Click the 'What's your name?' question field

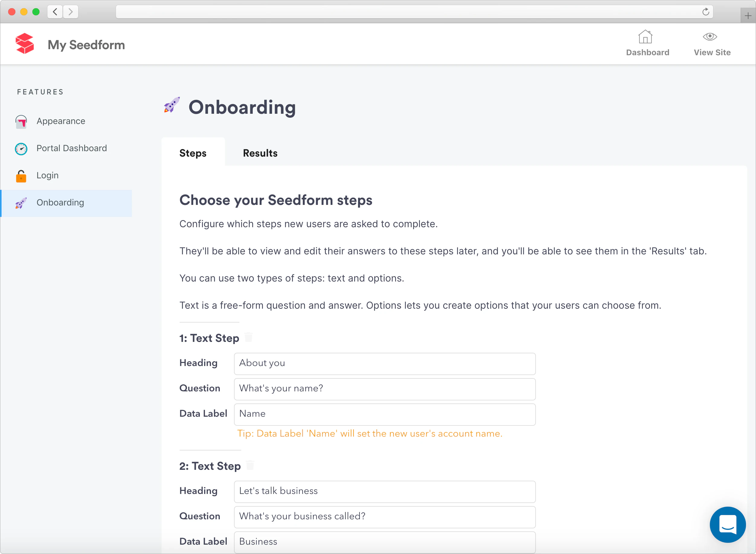coord(384,389)
